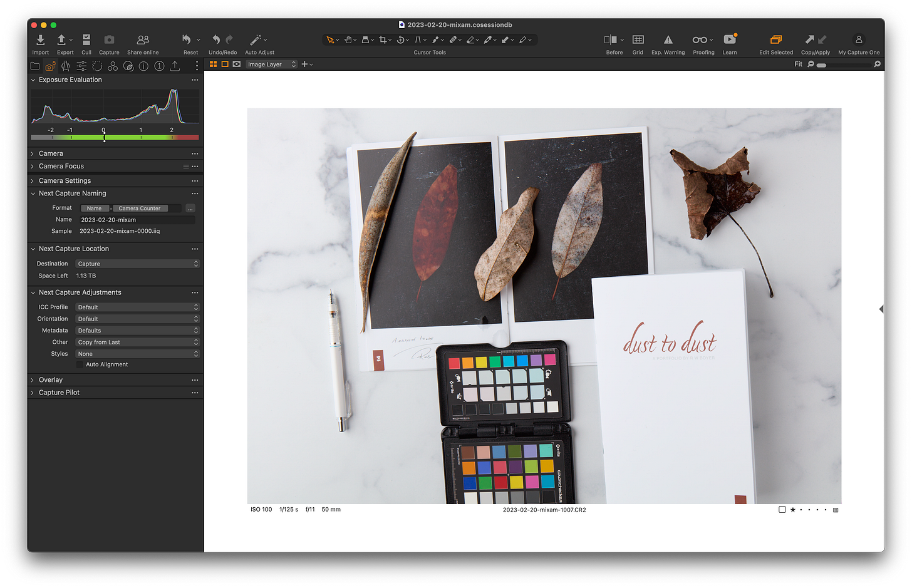This screenshot has height=588, width=912.
Task: Select the Keystone cursor tool
Action: coord(418,39)
